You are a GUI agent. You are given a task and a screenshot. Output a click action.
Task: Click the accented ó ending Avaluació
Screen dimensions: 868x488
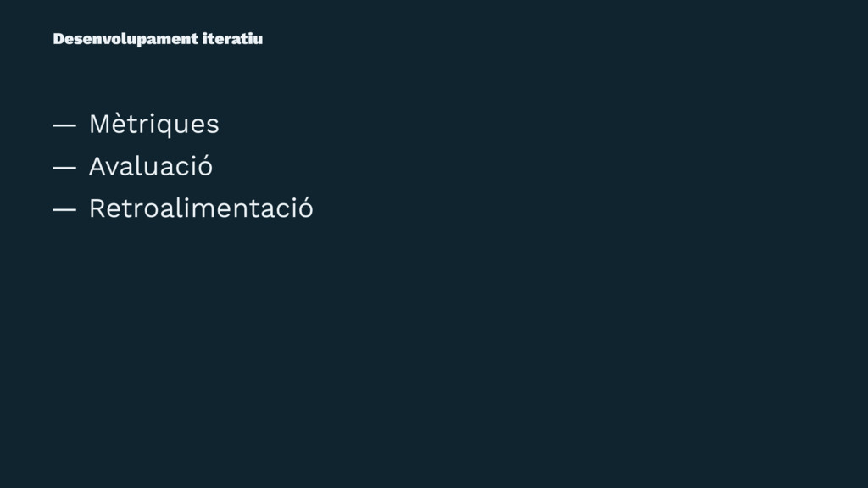[x=204, y=166]
